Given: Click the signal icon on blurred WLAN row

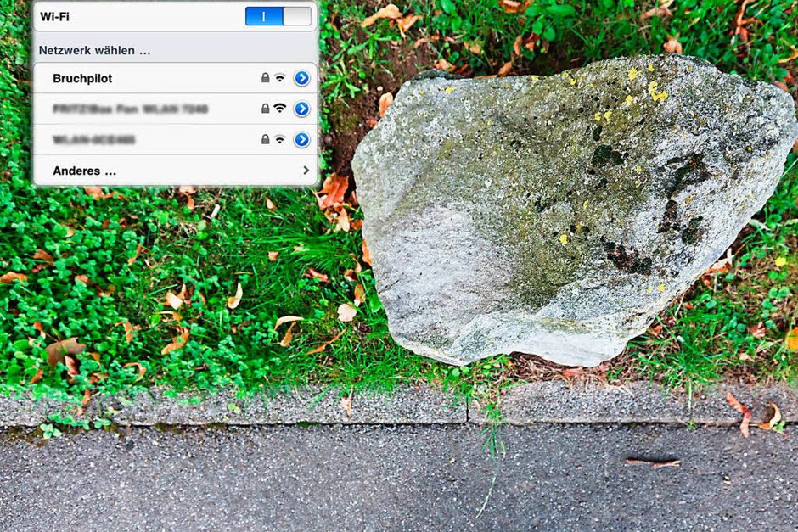Looking at the screenshot, I should [280, 139].
